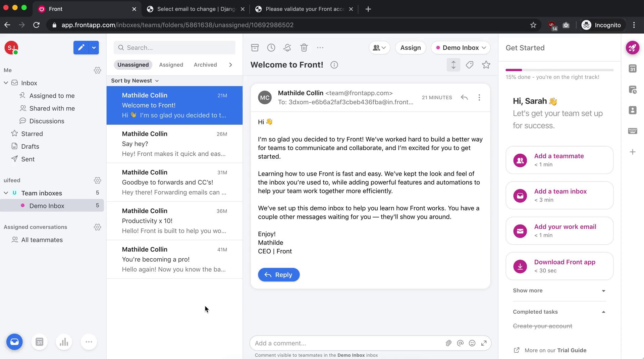Viewport: 644px width, 359px height.
Task: Show more tabs with right chevron
Action: [230, 65]
